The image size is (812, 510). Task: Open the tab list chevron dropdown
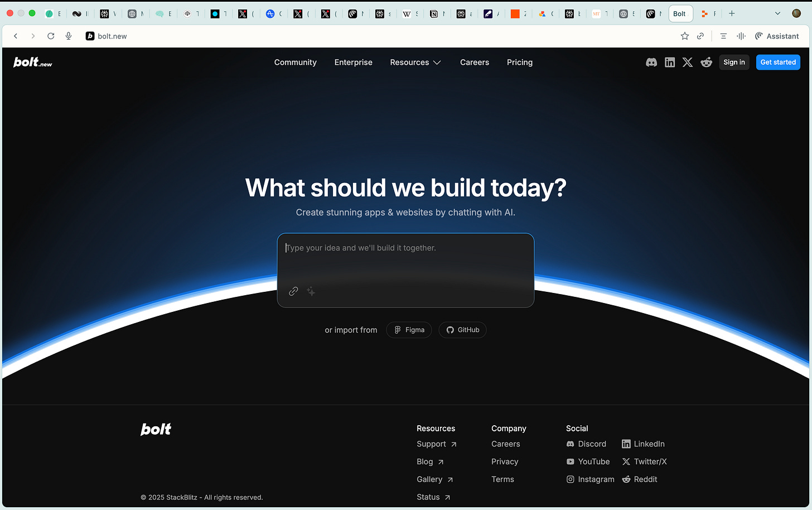[777, 13]
